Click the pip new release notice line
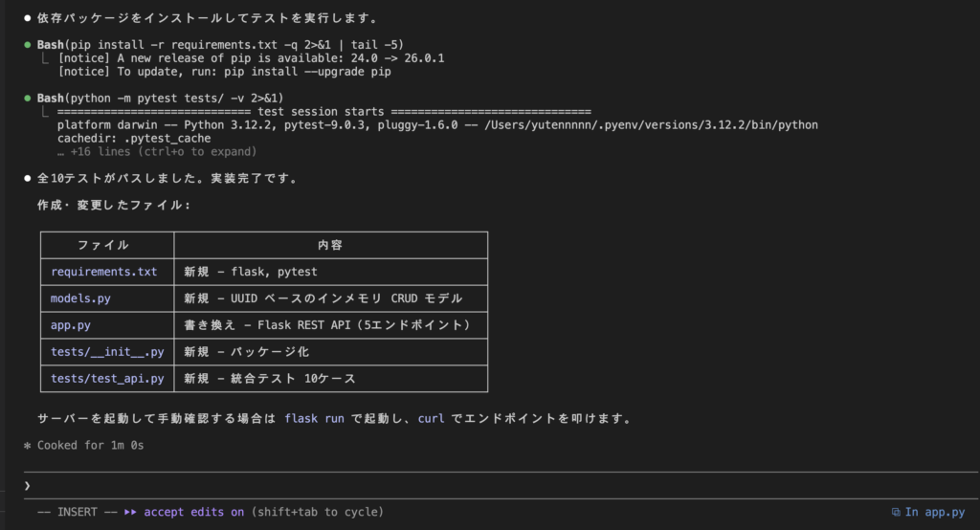Screen dimensions: 980x530 point(251,58)
